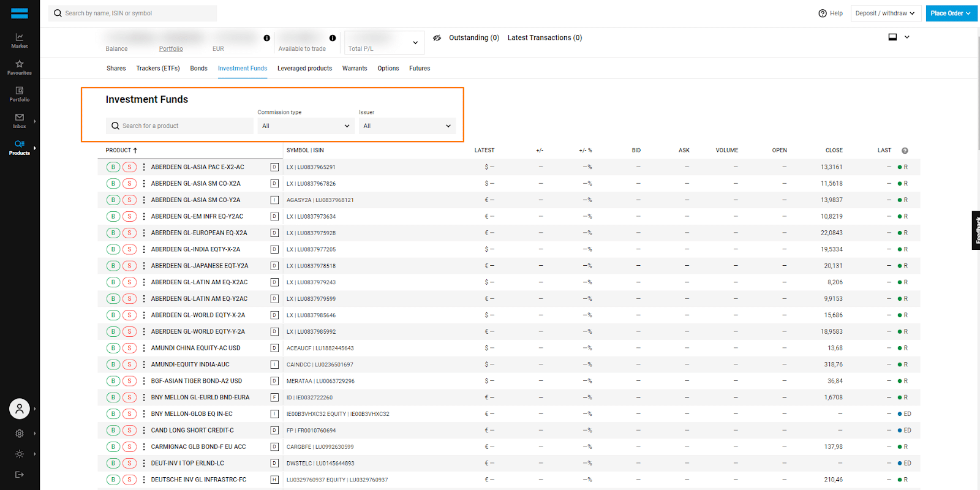Click the global search by name field
The height and width of the screenshot is (490, 980).
[132, 13]
